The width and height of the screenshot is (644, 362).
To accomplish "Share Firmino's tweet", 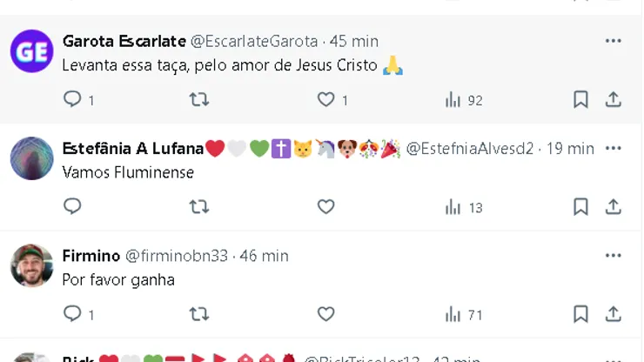I will pyautogui.click(x=614, y=314).
